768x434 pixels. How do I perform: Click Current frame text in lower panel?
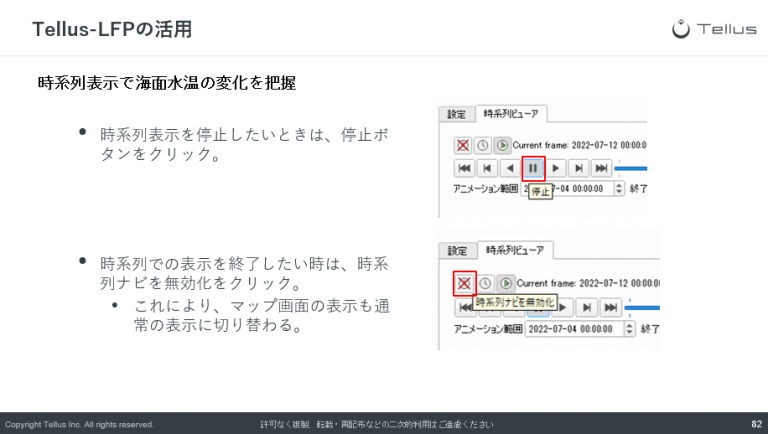pos(588,283)
